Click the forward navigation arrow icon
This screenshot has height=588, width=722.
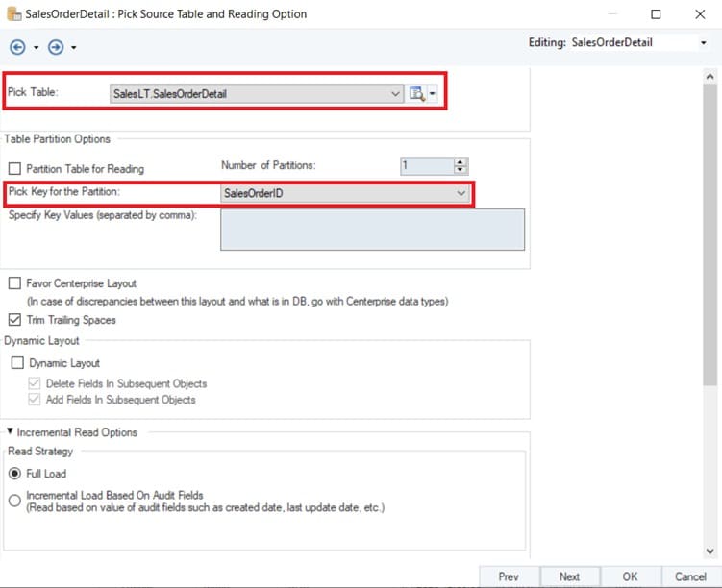tap(56, 47)
